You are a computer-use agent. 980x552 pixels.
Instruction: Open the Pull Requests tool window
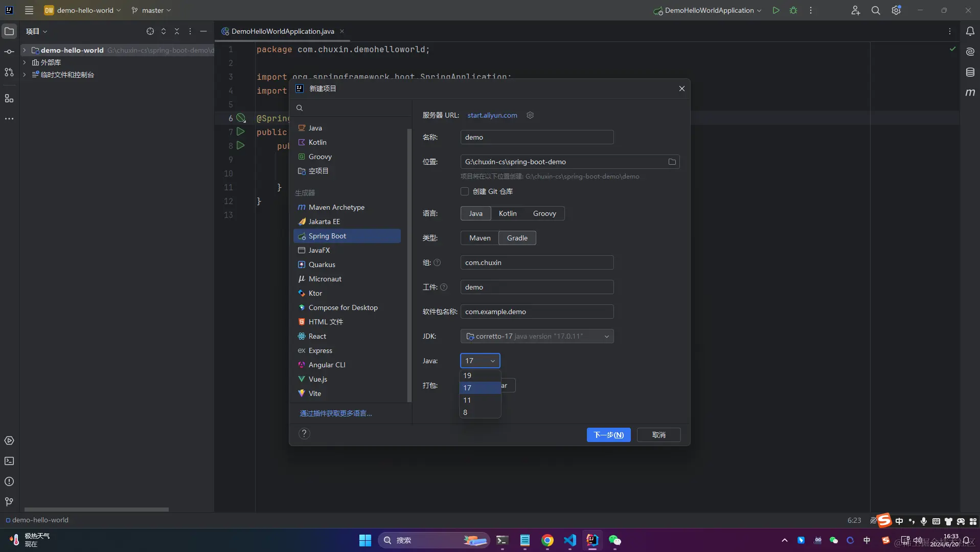coord(9,72)
